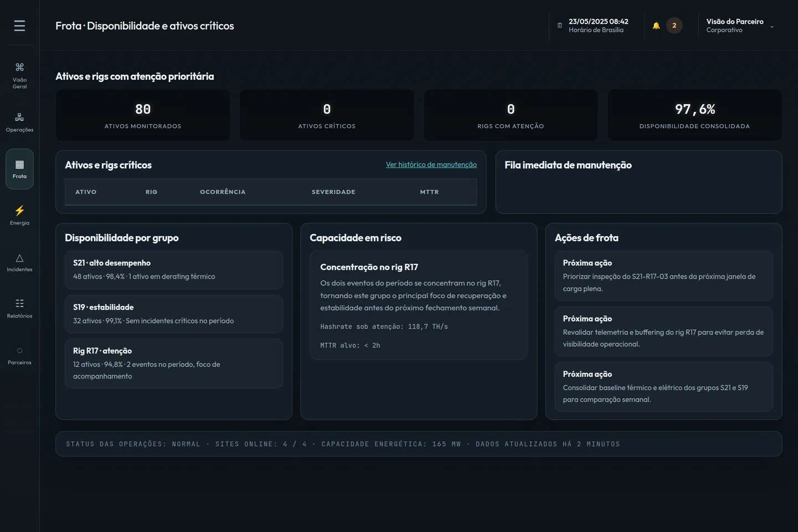Image resolution: width=798 pixels, height=532 pixels.
Task: Open action Revalidar telemetria e buffering
Action: click(664, 331)
